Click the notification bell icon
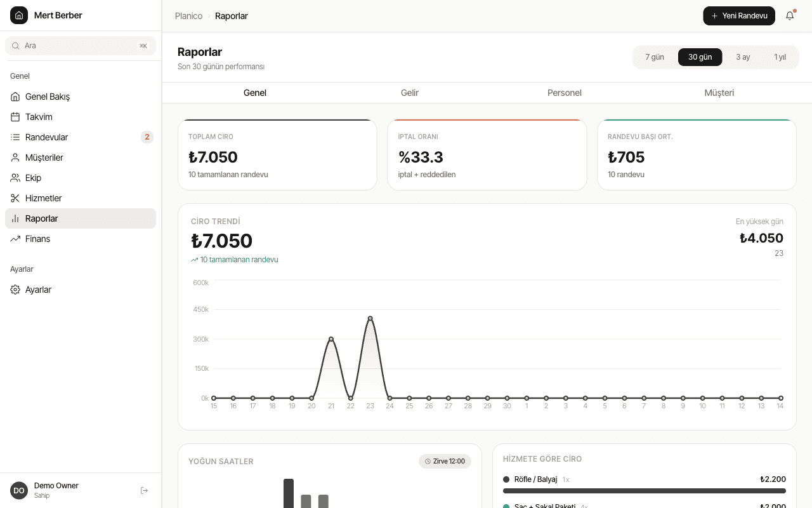The height and width of the screenshot is (508, 812). click(x=790, y=16)
